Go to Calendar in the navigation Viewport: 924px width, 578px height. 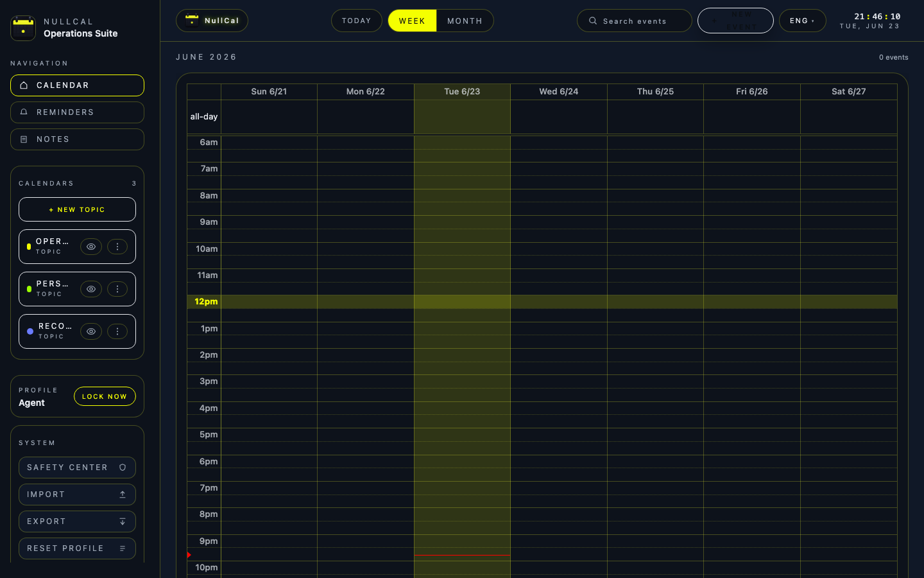(77, 85)
